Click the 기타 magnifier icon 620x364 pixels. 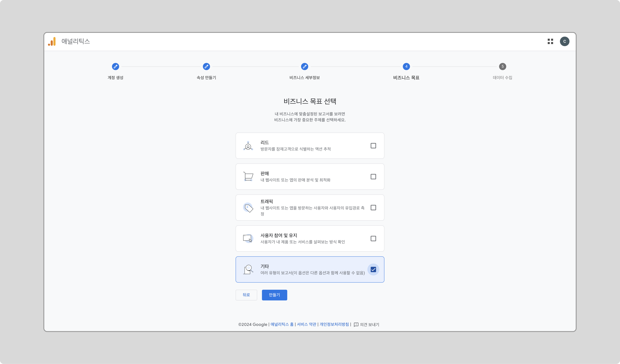[x=248, y=269]
